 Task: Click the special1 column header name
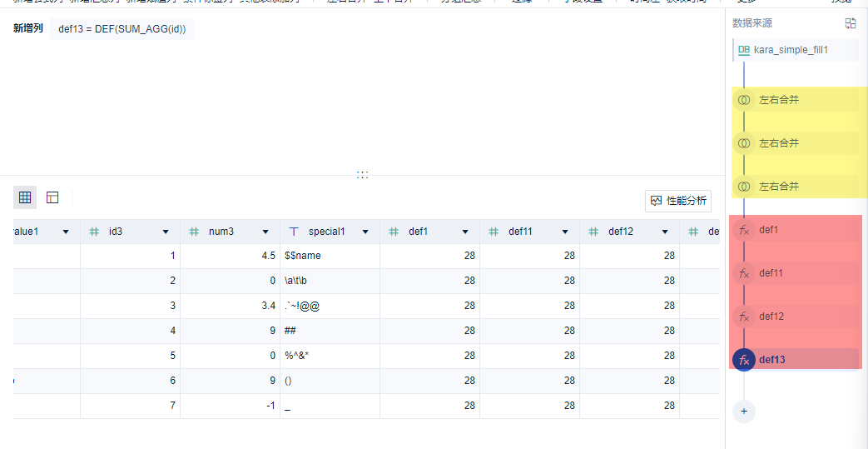[326, 232]
